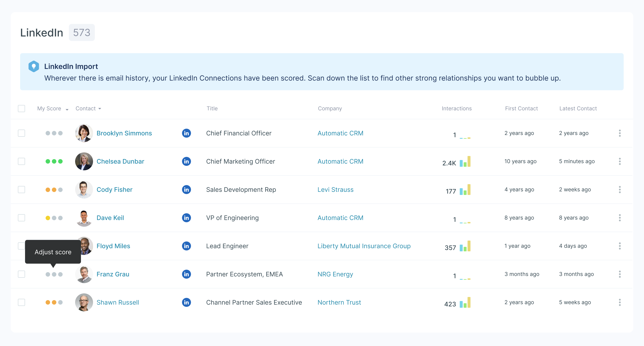Click the LinkedIn Import lightbulb icon
This screenshot has width=644, height=346.
(x=34, y=66)
